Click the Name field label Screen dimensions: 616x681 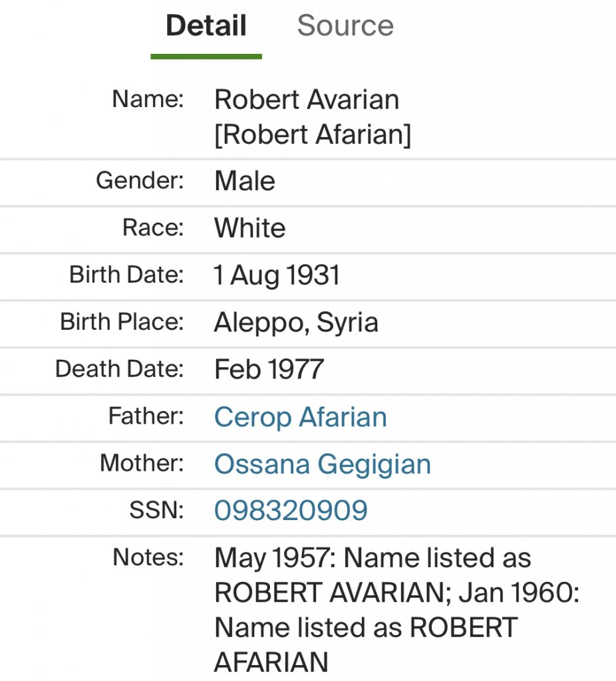tap(148, 99)
